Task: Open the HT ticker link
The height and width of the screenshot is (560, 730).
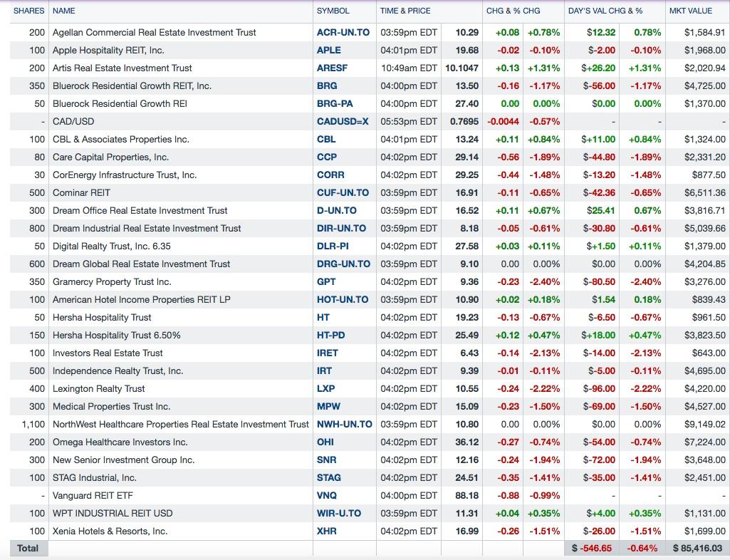Action: click(323, 318)
